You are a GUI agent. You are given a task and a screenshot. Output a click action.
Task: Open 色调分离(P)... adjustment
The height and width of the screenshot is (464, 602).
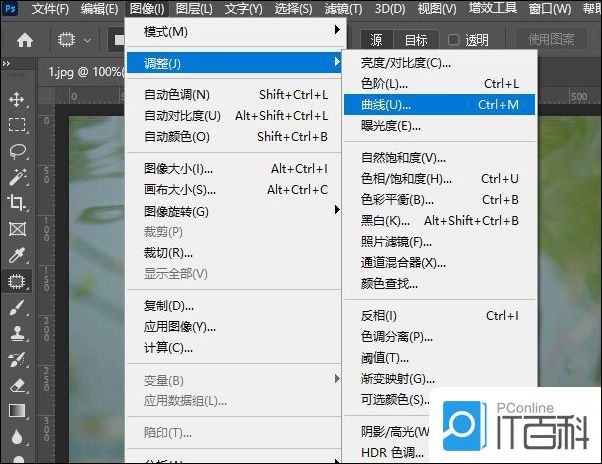pos(439,337)
